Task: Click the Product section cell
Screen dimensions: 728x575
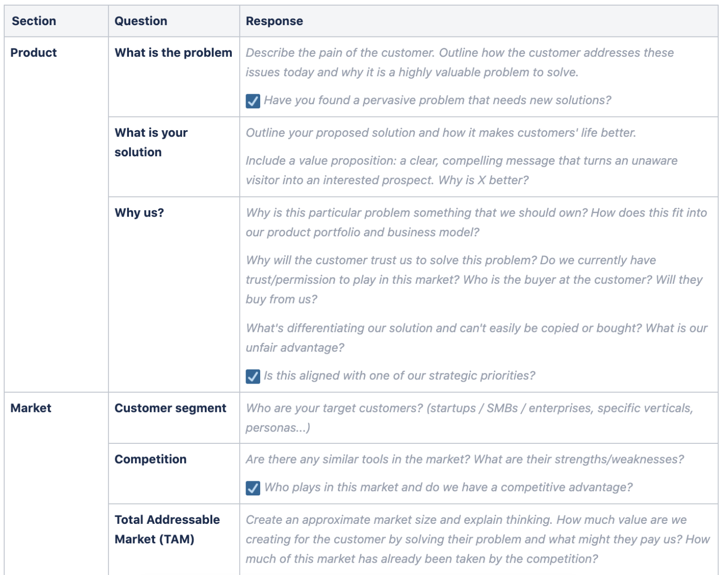Action: (x=34, y=53)
